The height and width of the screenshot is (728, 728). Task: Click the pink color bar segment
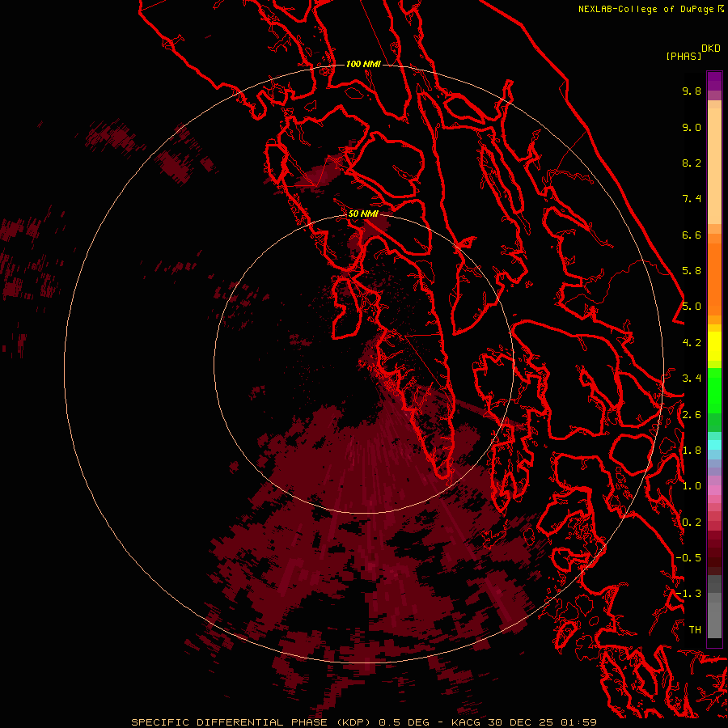(x=714, y=490)
